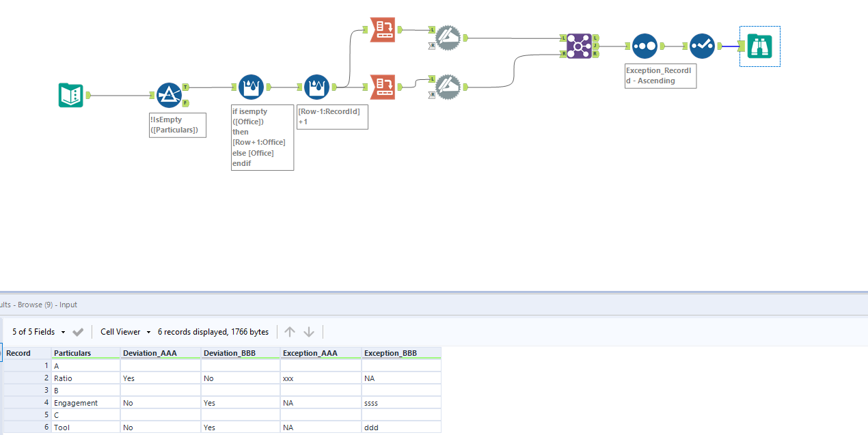Select the Input Data tool icon
868x435 pixels.
tap(71, 95)
